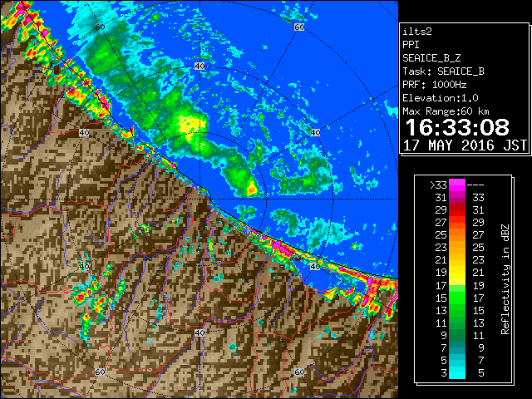
Task: Click the "PRF: 1000Hz" value
Action: pyautogui.click(x=435, y=85)
